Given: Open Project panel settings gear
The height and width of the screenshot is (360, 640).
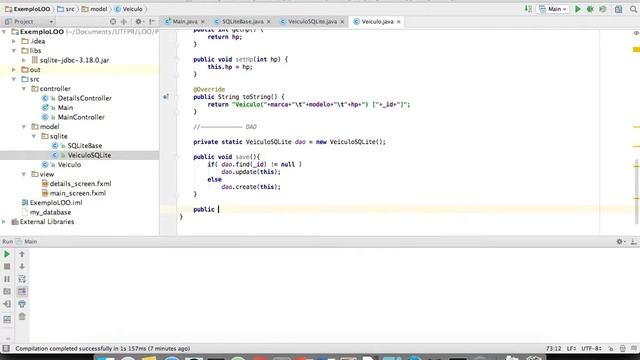Looking at the screenshot, I should click(x=139, y=22).
